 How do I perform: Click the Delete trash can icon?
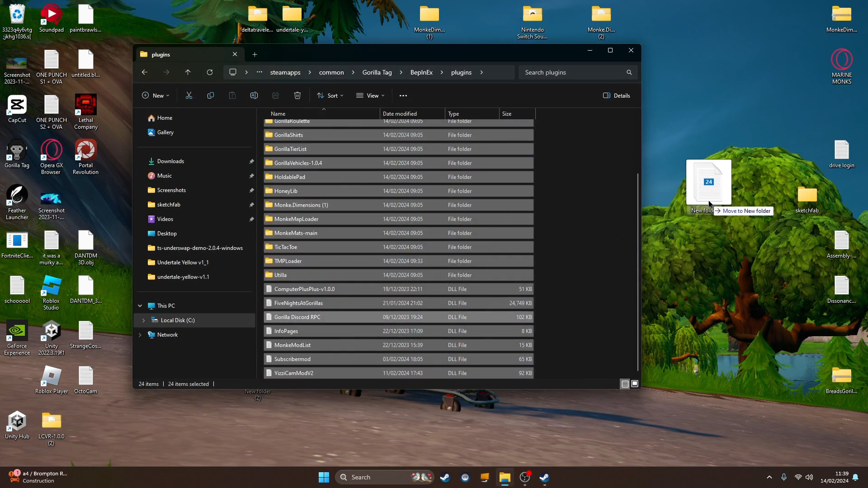click(297, 95)
